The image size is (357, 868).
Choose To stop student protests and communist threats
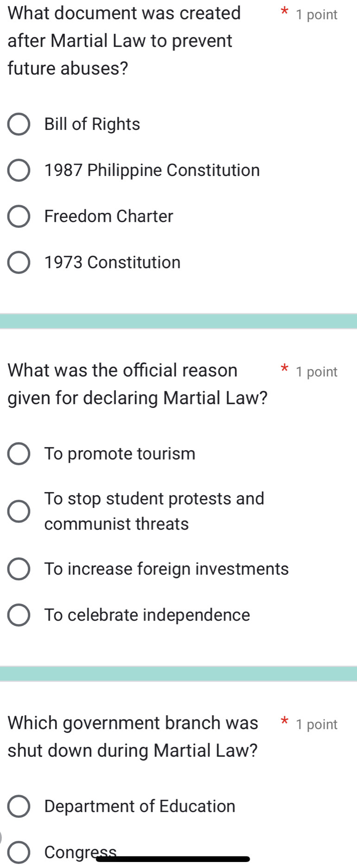[x=19, y=511]
